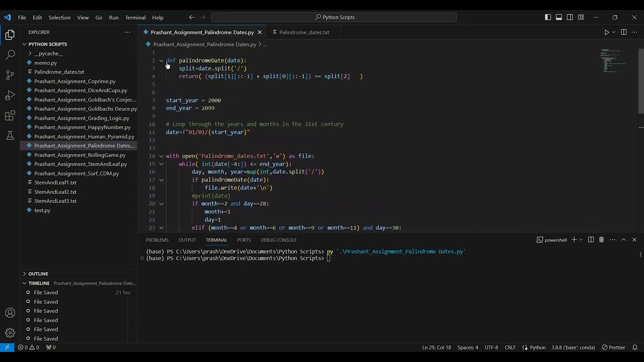Close the Palindrome Dates.py editor tab
Image resolution: width=644 pixels, height=362 pixels.
[x=260, y=32]
